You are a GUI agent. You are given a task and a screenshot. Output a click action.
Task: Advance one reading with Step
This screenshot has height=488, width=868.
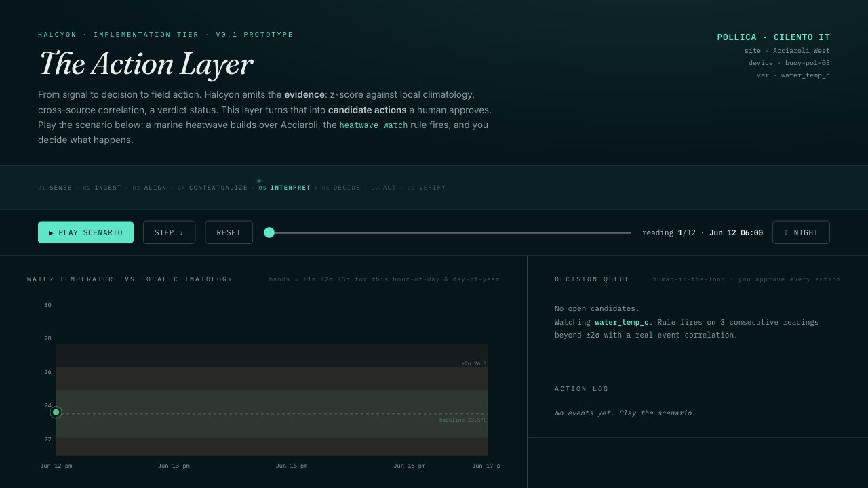170,232
